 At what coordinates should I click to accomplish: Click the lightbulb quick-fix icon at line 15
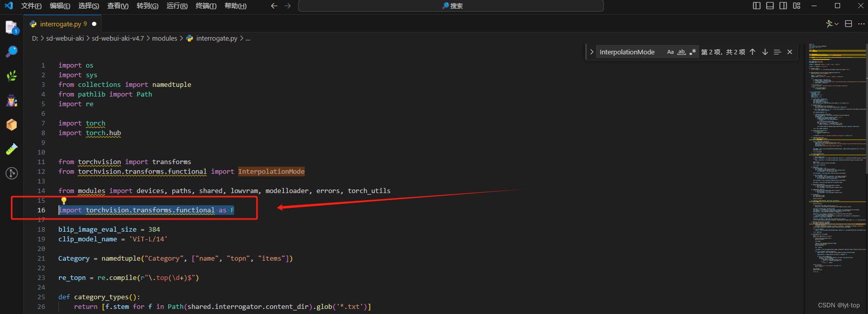(x=64, y=201)
